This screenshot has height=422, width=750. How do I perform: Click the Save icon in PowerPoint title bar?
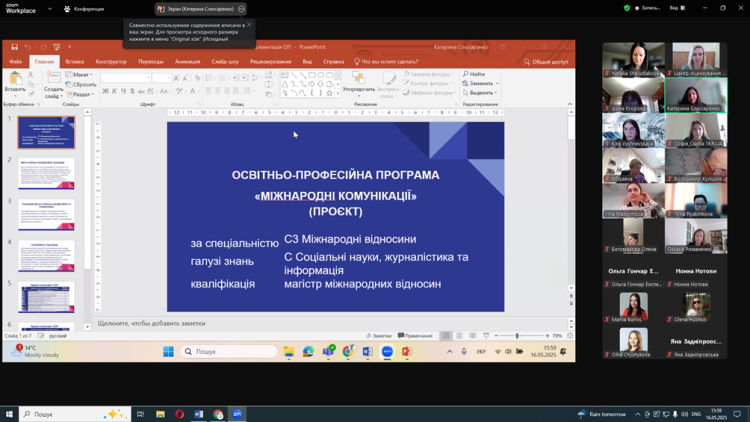pos(14,47)
